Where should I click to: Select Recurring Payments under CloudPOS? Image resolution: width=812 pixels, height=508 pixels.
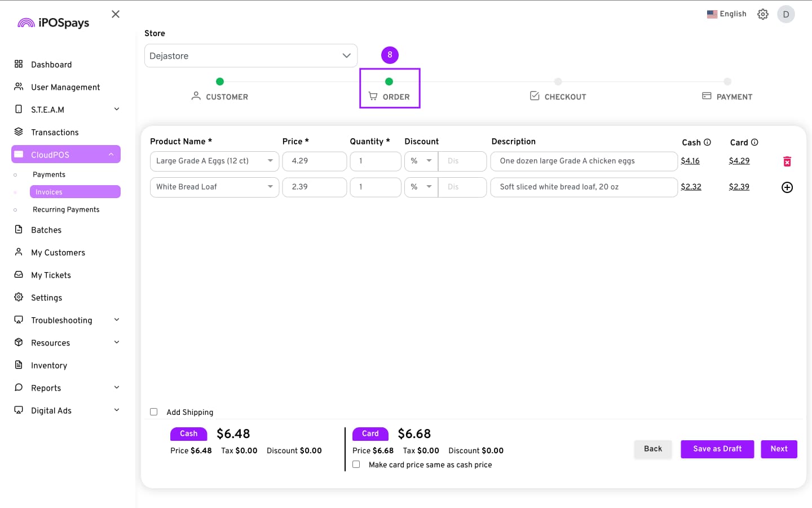tap(66, 209)
